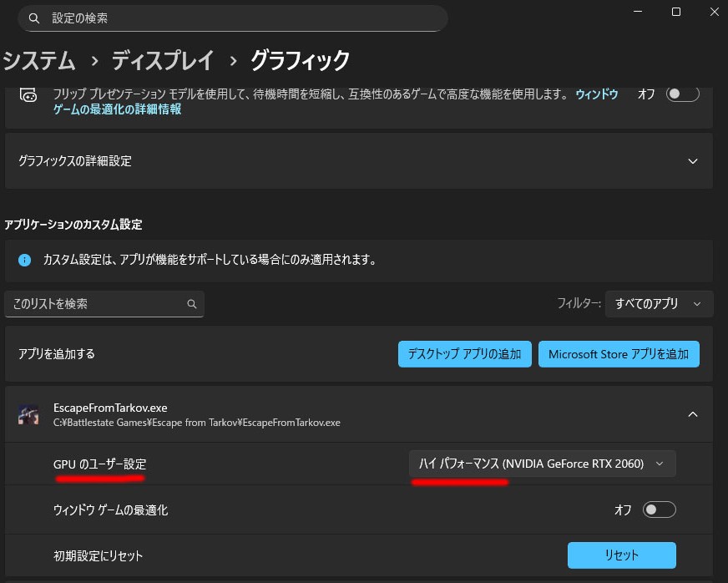This screenshot has width=728, height=583.
Task: Open the ハイ パフォーマンス GPU preference dropdown
Action: tap(542, 464)
